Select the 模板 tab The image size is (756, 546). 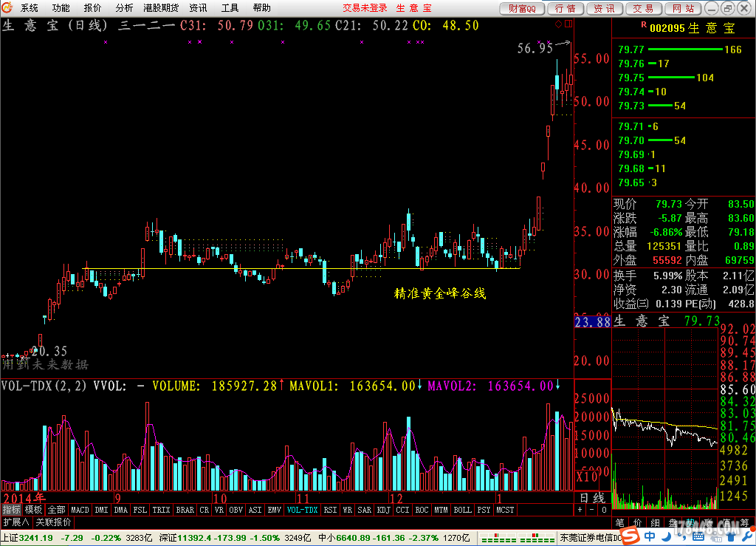pyautogui.click(x=33, y=510)
